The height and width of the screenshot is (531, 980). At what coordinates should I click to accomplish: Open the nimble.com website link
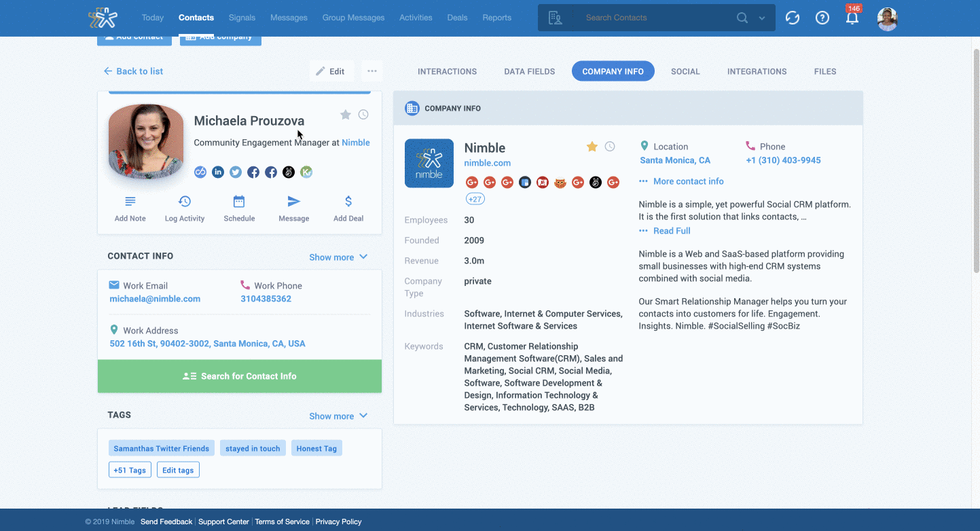point(487,163)
